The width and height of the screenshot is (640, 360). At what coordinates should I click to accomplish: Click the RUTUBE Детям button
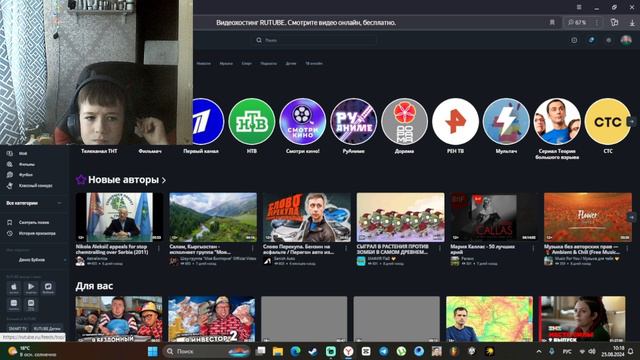click(x=47, y=329)
